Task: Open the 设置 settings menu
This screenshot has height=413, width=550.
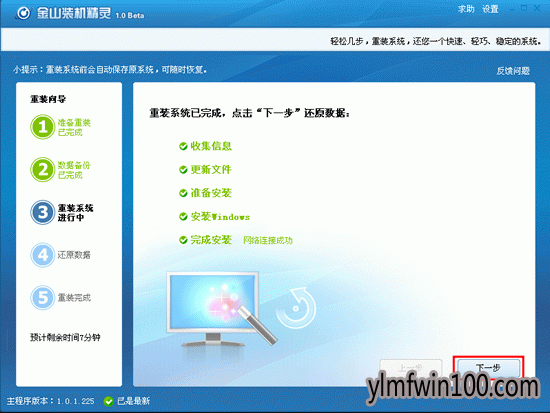Action: point(490,9)
